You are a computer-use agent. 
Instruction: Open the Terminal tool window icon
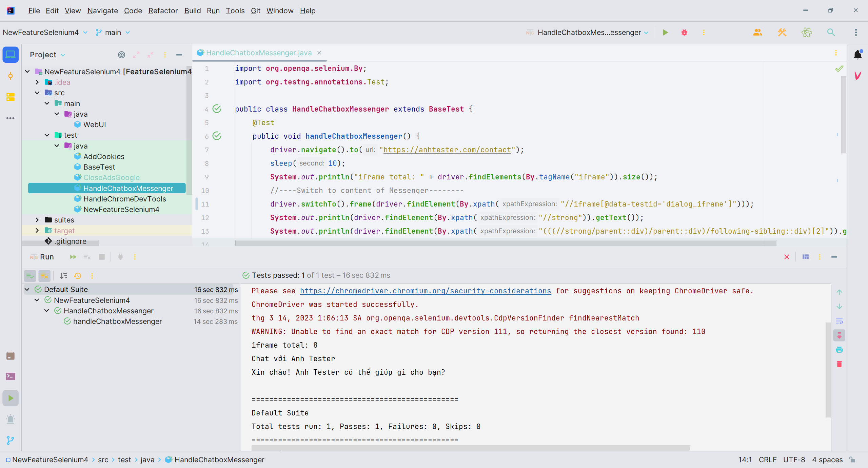(11, 376)
